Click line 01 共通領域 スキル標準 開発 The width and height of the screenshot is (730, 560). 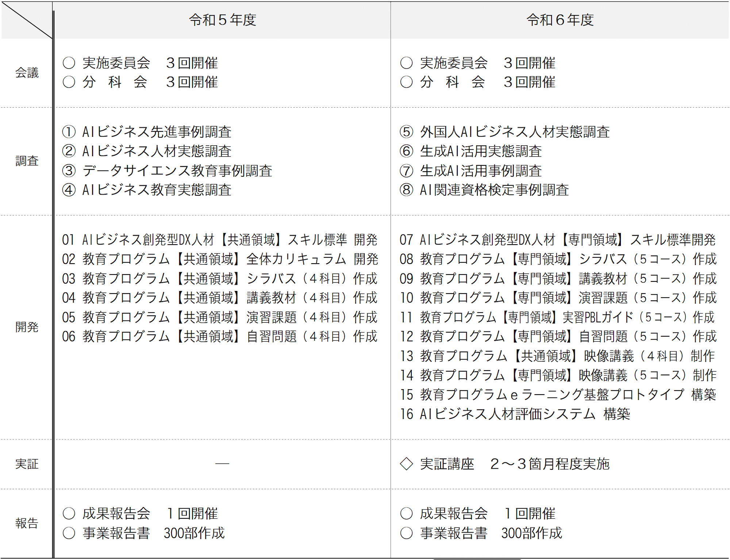point(220,240)
